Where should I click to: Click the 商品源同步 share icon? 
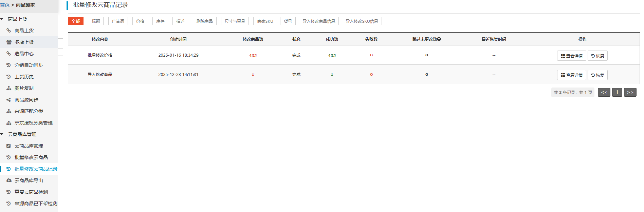pyautogui.click(x=9, y=100)
